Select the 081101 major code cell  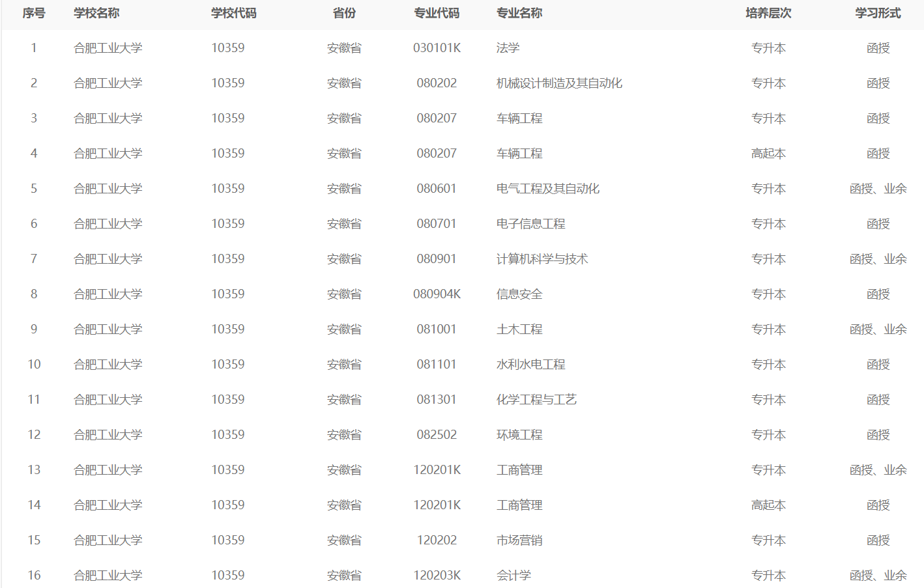point(437,365)
